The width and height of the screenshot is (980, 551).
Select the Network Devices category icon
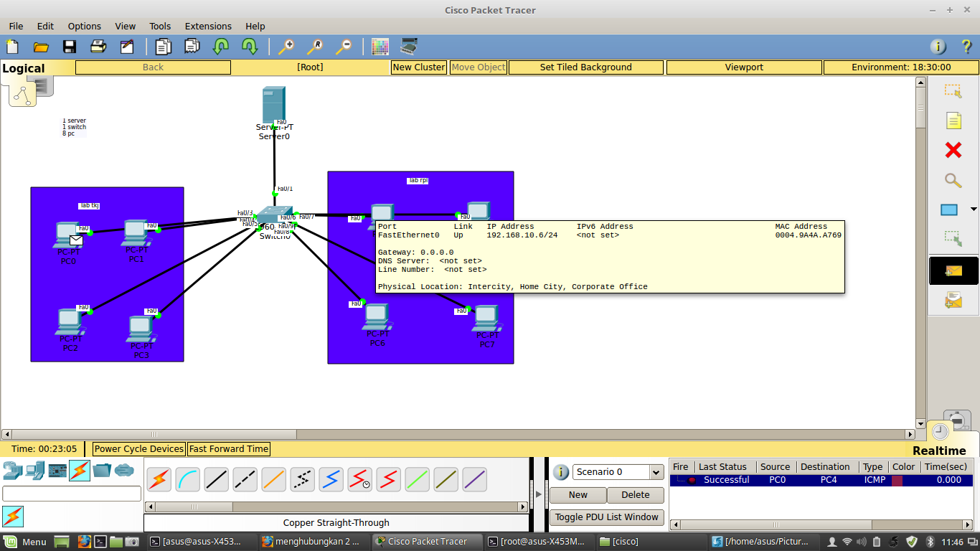tap(12, 471)
